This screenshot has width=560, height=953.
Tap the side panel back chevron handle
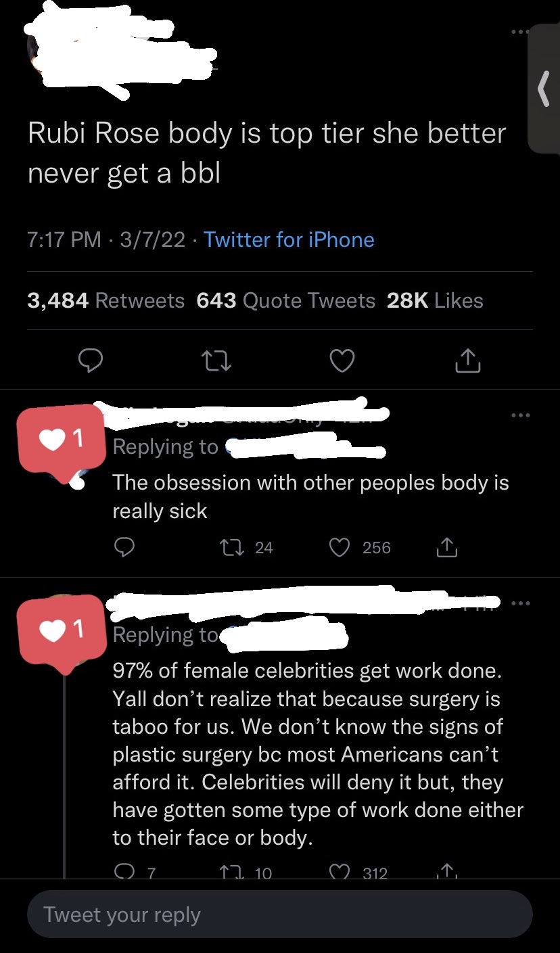tap(543, 89)
